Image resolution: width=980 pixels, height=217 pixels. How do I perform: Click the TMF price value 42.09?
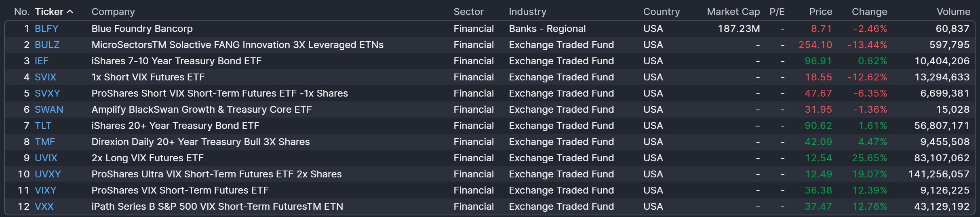[x=818, y=142]
